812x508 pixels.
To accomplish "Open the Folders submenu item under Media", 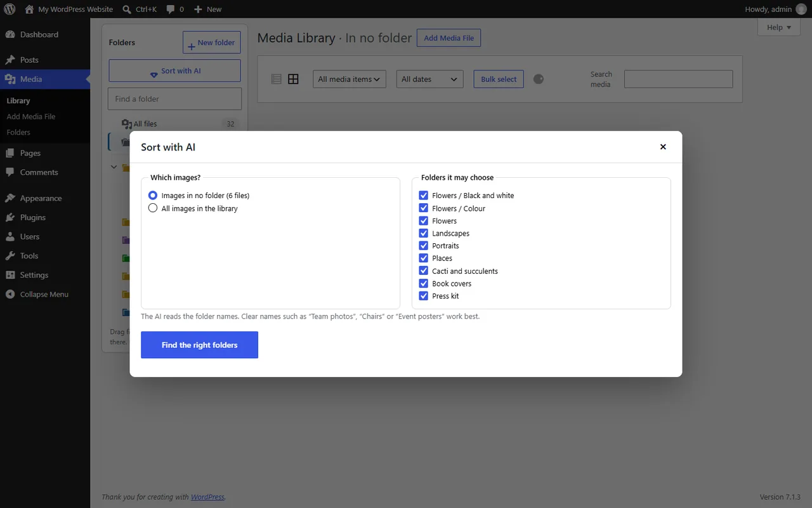I will point(18,132).
